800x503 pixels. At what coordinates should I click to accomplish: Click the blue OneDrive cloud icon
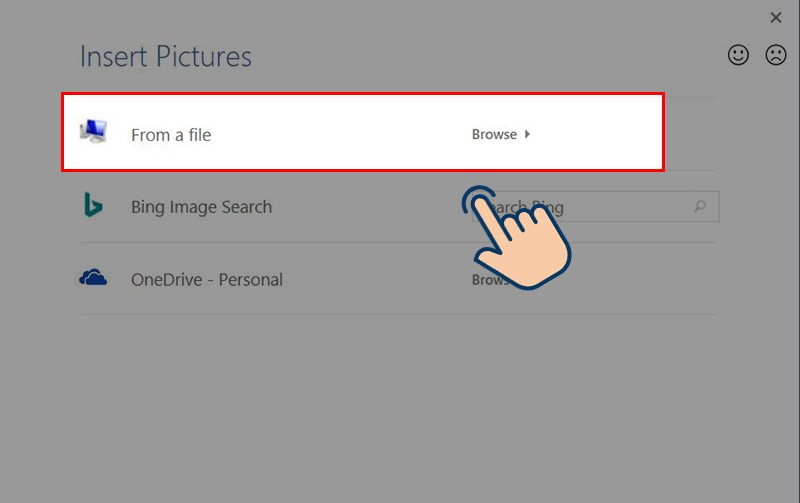93,277
